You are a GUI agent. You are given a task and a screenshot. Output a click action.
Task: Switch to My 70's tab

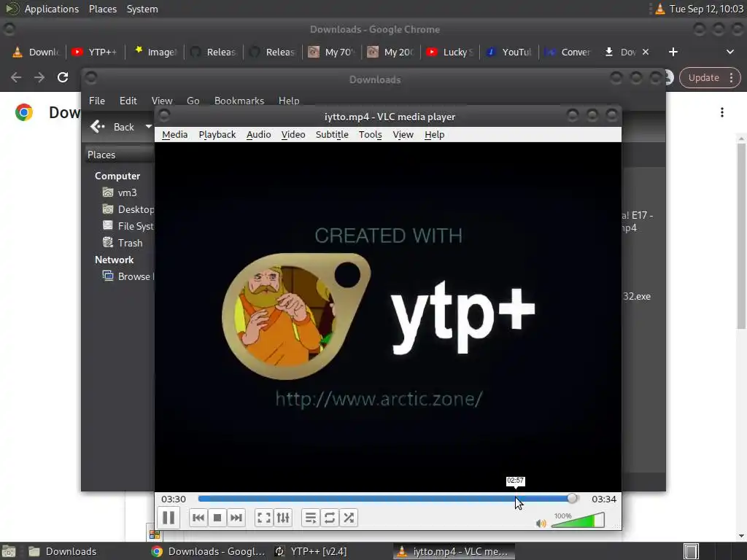click(332, 52)
